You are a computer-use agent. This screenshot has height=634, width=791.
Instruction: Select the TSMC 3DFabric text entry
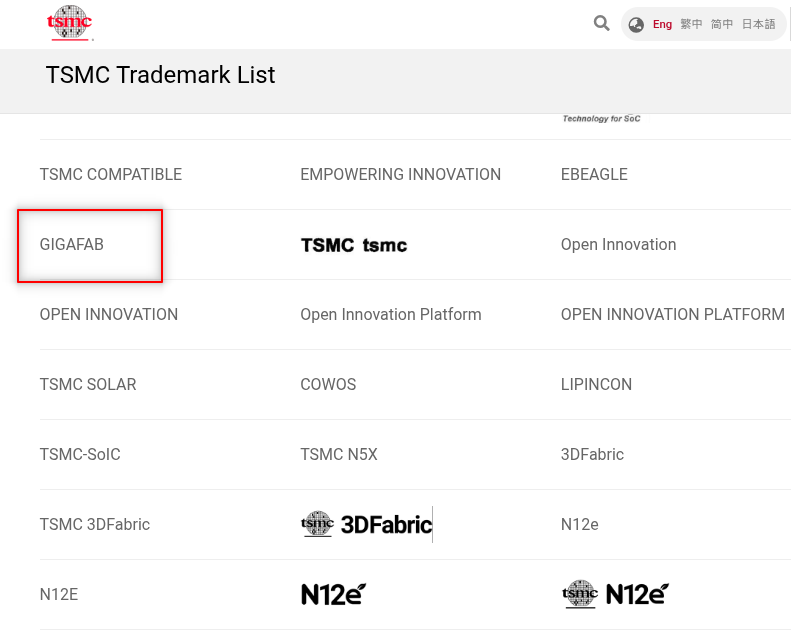click(95, 525)
